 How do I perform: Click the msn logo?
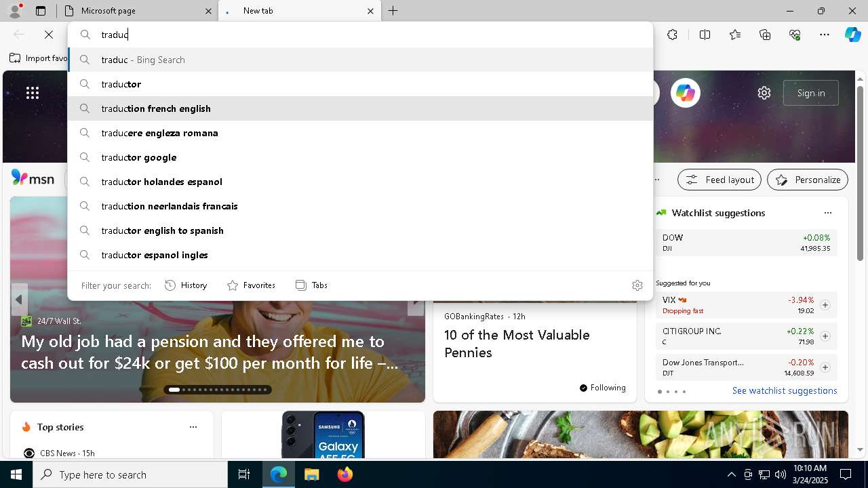click(33, 179)
